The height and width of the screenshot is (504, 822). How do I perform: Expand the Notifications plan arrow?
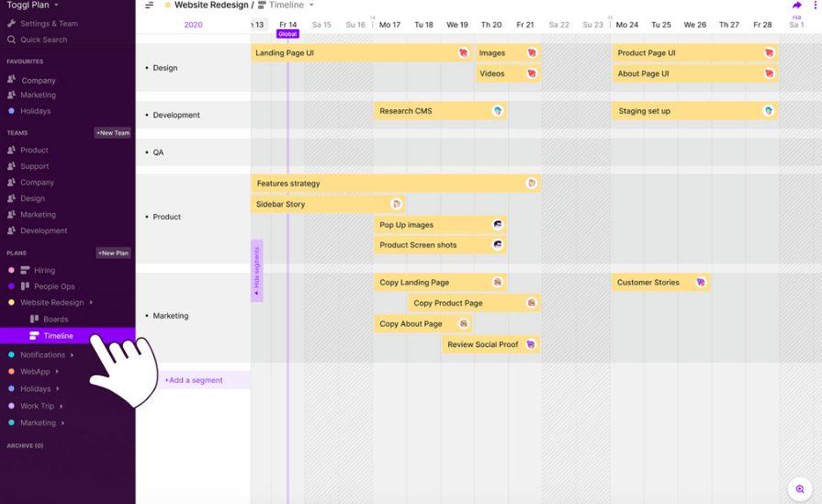(73, 355)
